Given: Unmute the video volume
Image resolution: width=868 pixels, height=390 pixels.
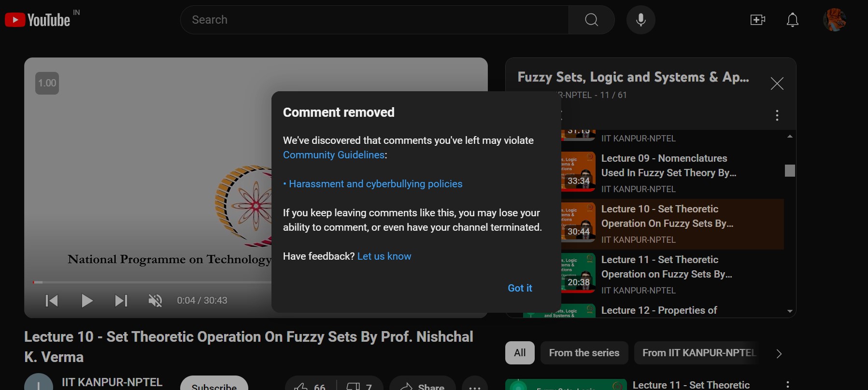Looking at the screenshot, I should click(x=155, y=301).
